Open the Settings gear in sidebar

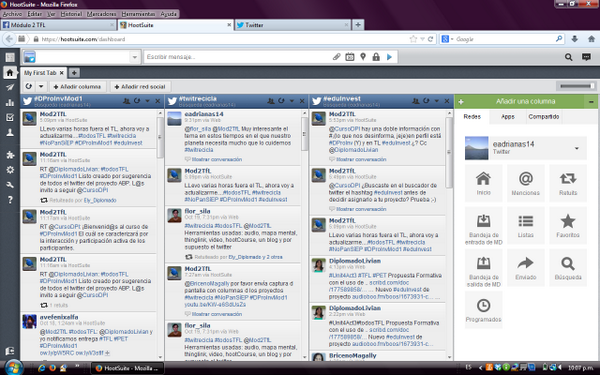[10, 170]
